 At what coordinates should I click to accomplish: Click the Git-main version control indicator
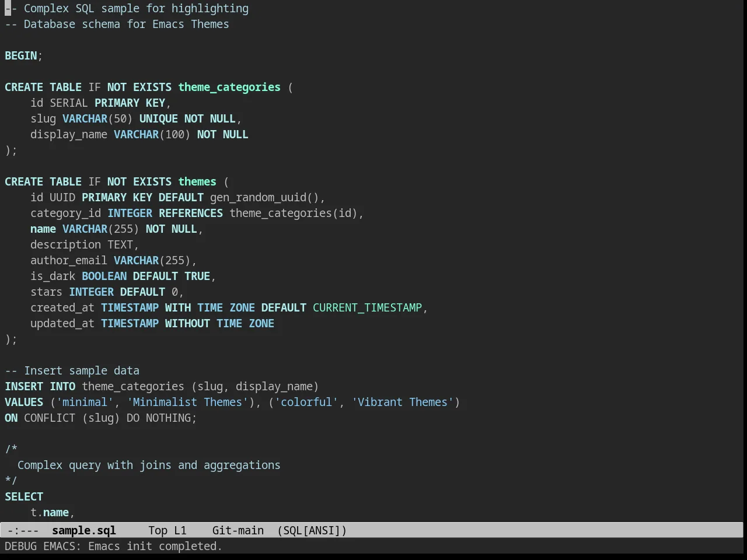tap(238, 530)
